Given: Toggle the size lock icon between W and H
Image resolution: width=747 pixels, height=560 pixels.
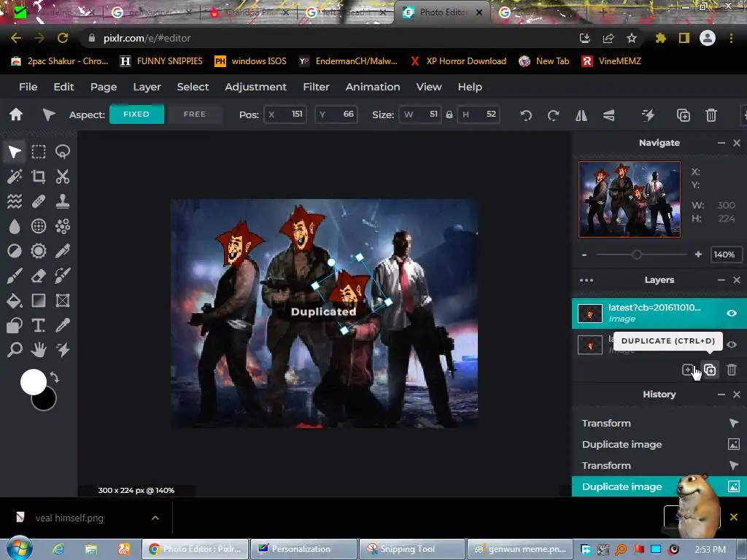Looking at the screenshot, I should [449, 114].
